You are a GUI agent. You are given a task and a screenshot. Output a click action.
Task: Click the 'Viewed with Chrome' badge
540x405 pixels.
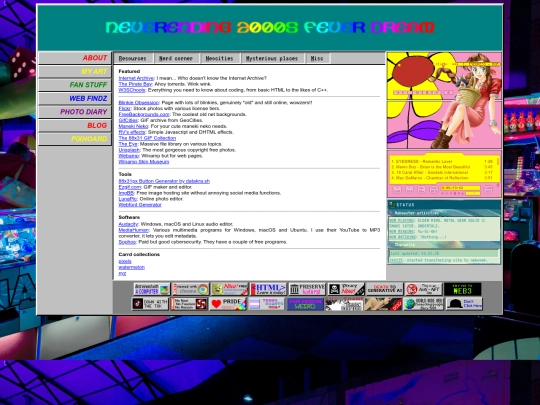coord(191,289)
